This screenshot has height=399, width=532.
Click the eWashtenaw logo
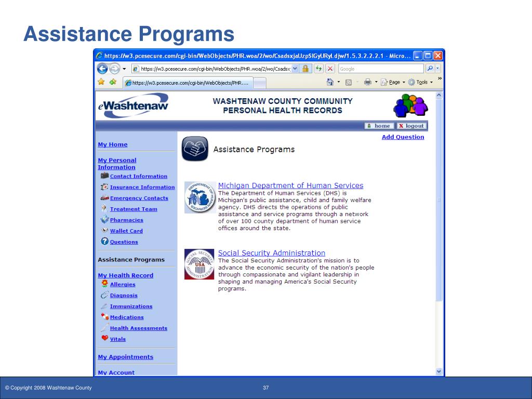[x=134, y=105]
